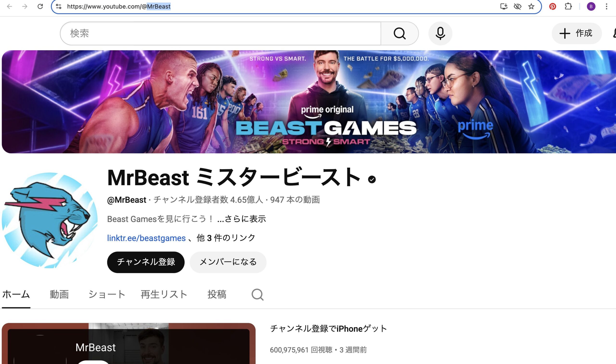Open the Chrome profile avatar B
Screen dimensions: 616x364
[x=591, y=6]
